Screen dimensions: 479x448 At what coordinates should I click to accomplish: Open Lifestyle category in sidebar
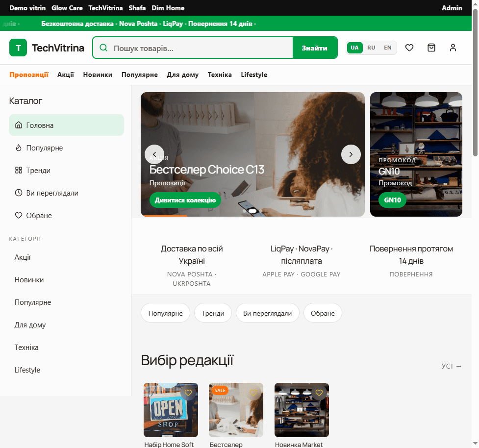66,370
